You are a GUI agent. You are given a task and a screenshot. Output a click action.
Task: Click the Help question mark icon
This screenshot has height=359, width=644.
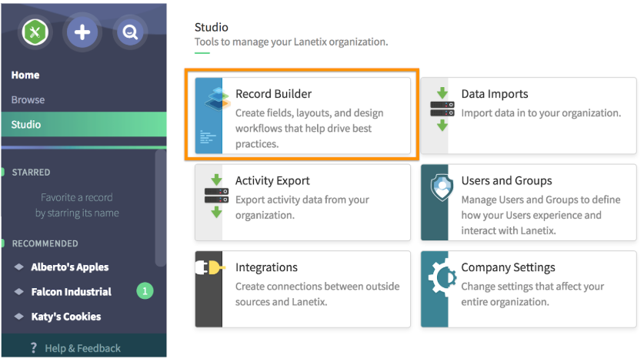click(x=34, y=348)
